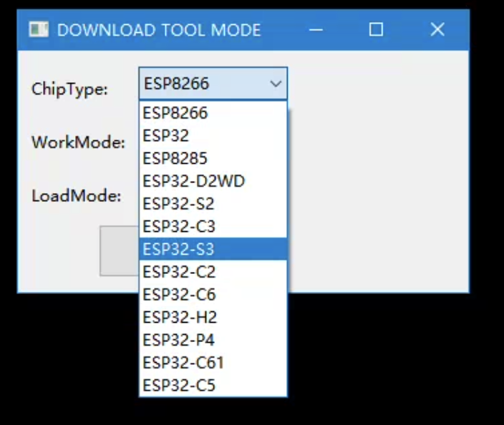Screen dimensions: 504x425
Task: Minimize the Download Tool Mode window
Action: 316,29
